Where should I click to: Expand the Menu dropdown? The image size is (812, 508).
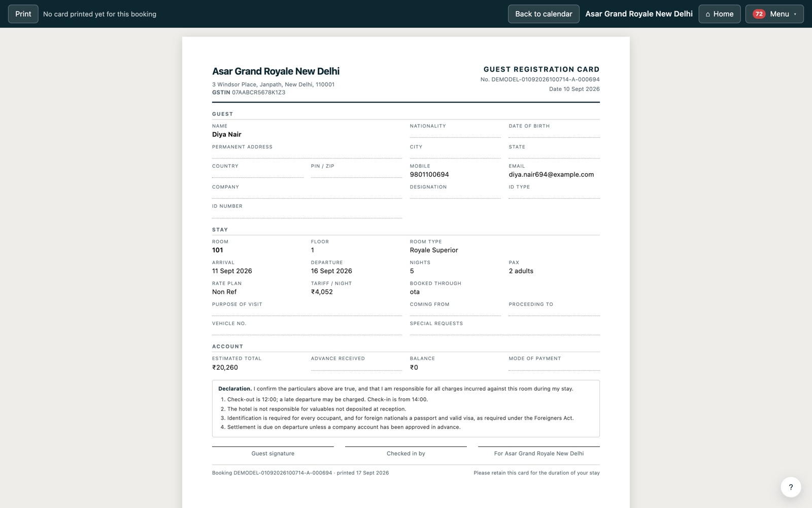[774, 14]
